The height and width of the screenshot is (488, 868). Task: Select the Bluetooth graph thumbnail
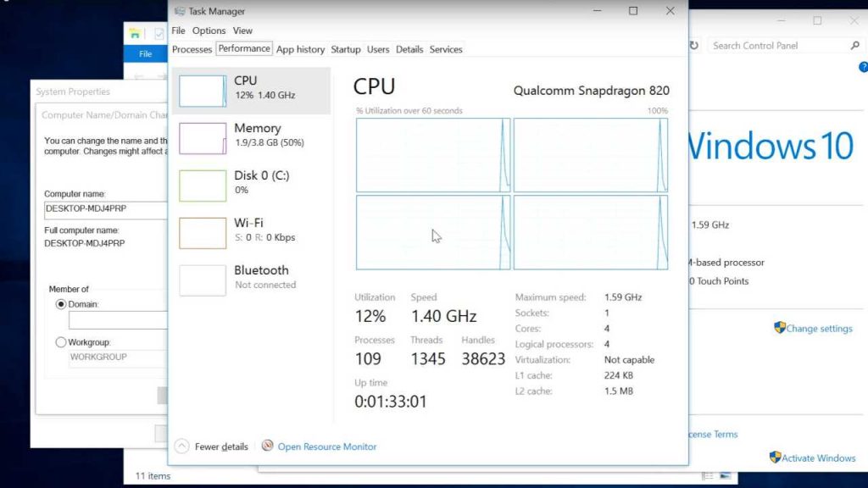(x=203, y=280)
